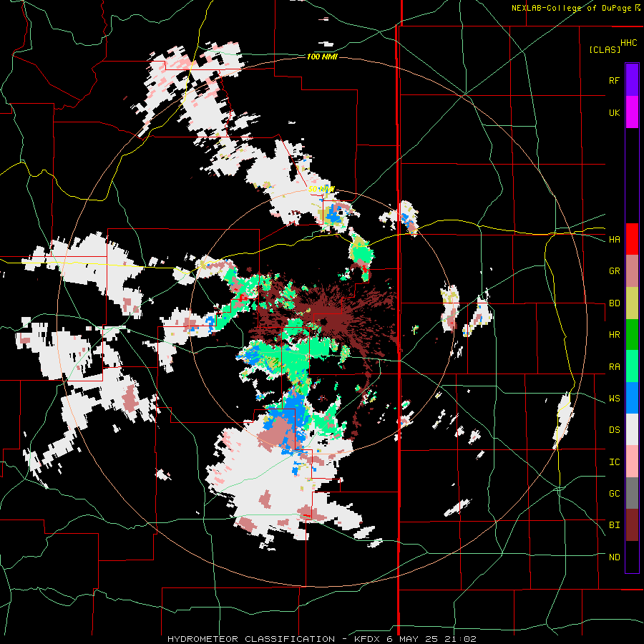The width and height of the screenshot is (644, 644).
Task: Click the "ND" legend label
Action: coord(614,557)
